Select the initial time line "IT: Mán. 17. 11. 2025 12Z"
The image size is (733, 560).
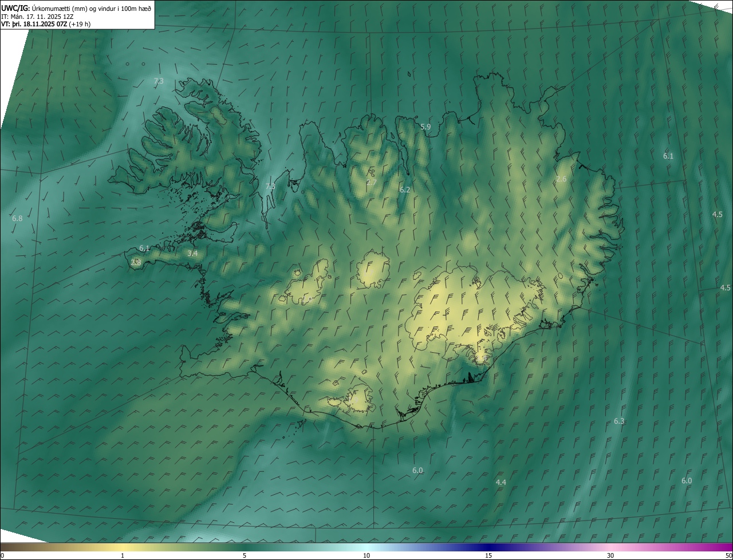[x=38, y=16]
